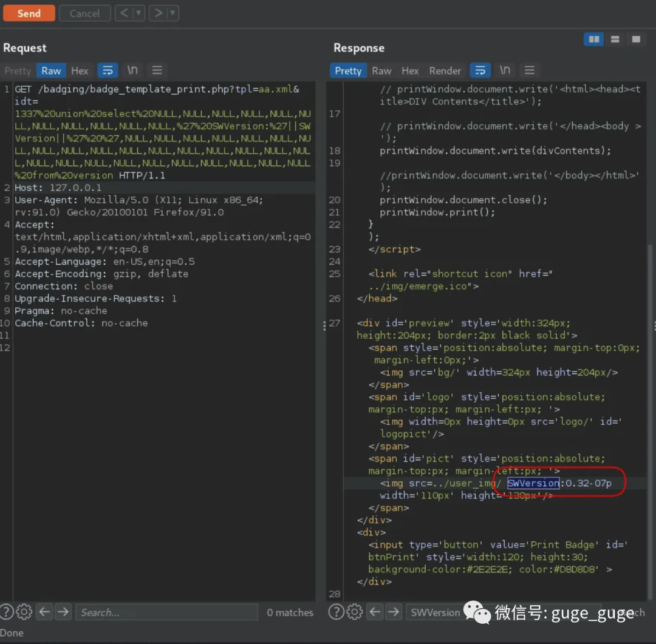Click the Pragma: no-cache header
656x644 pixels.
(61, 311)
